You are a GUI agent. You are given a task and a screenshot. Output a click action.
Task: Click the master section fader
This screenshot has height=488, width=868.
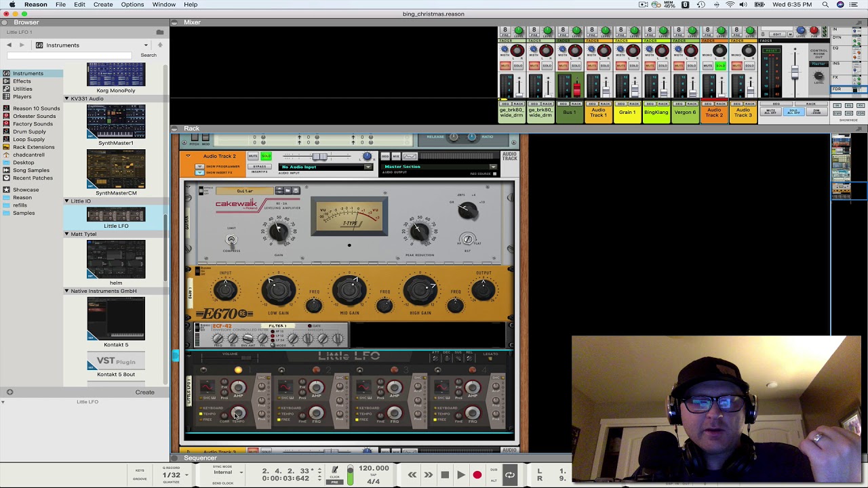coord(795,73)
